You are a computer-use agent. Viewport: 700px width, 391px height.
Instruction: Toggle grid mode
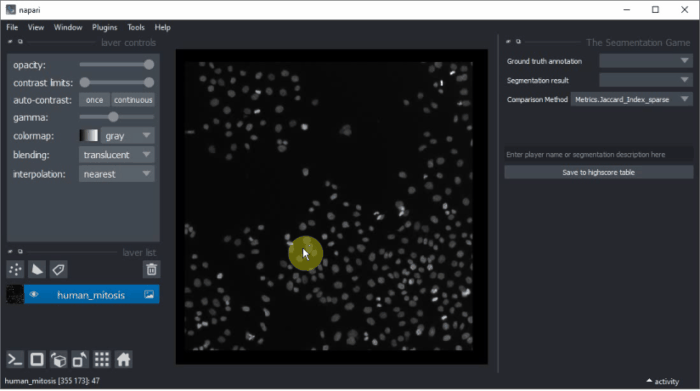point(102,359)
